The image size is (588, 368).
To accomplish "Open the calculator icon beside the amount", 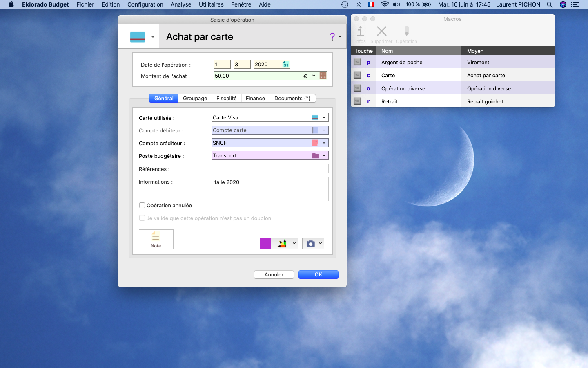I will tap(323, 76).
